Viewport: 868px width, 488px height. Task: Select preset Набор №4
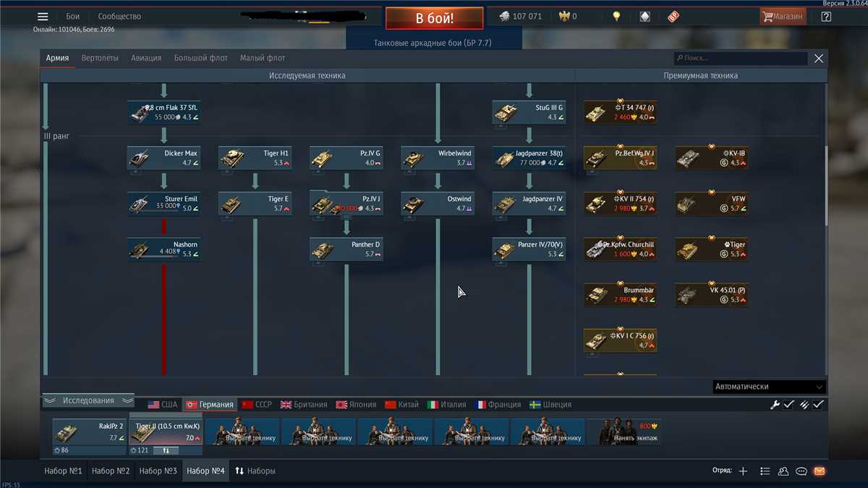205,471
